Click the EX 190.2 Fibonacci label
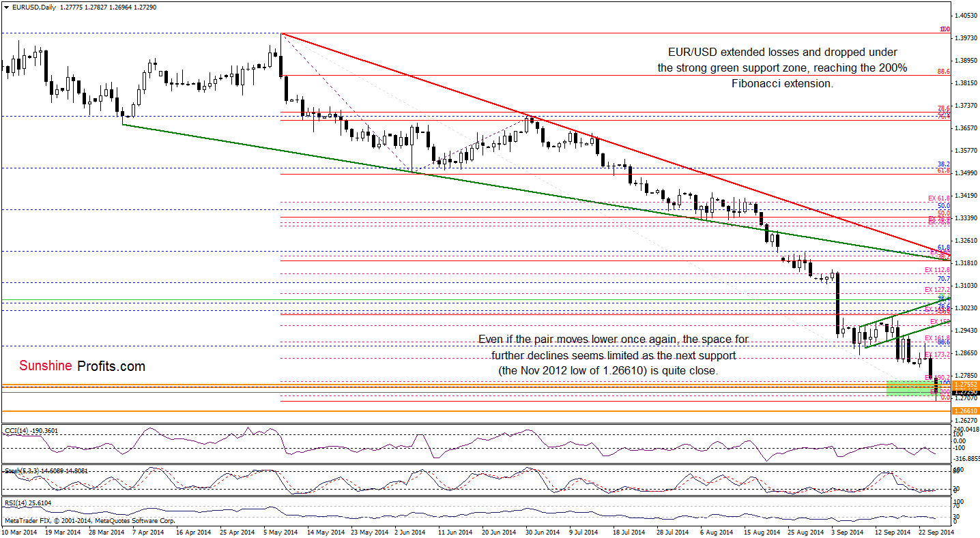Viewport: 980px width, 538px height. coord(937,377)
